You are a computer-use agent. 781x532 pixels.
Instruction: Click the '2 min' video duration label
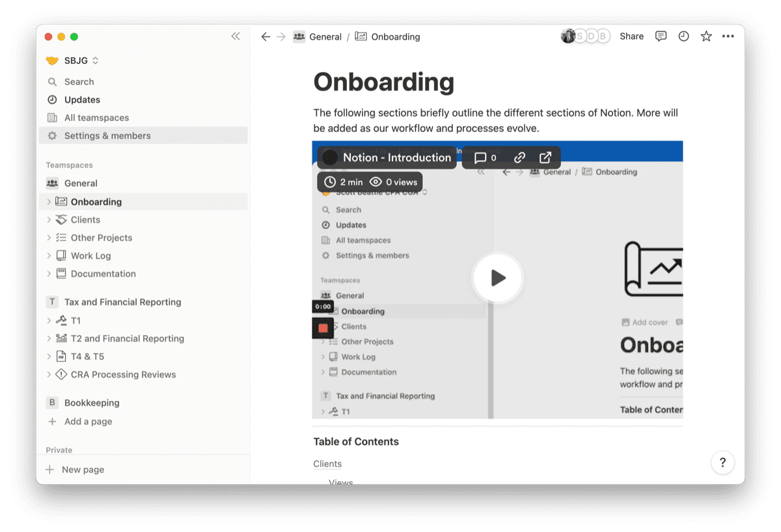[343, 182]
